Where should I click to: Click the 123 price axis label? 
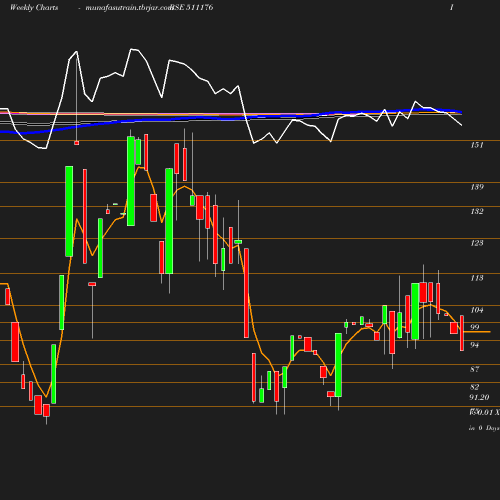coord(477,243)
